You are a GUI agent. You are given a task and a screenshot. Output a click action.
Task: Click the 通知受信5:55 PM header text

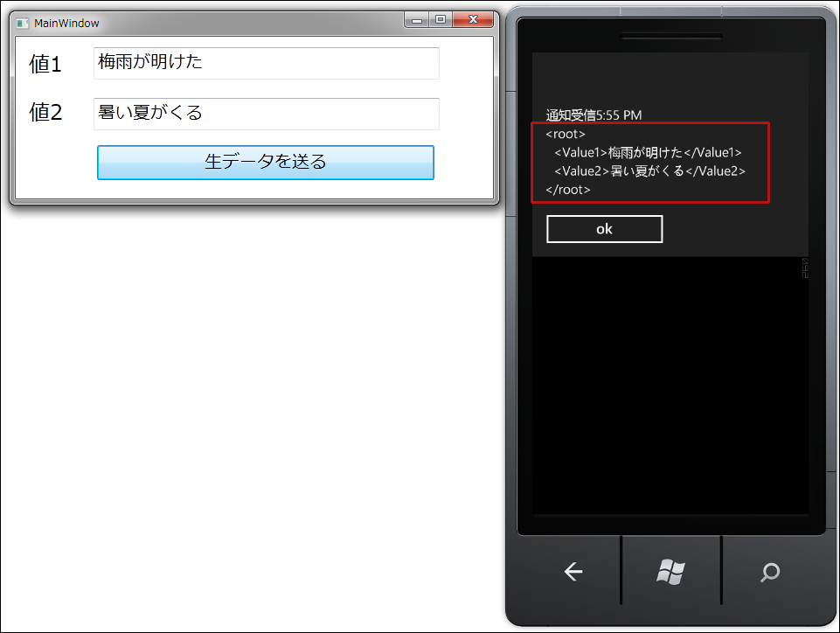click(x=594, y=115)
